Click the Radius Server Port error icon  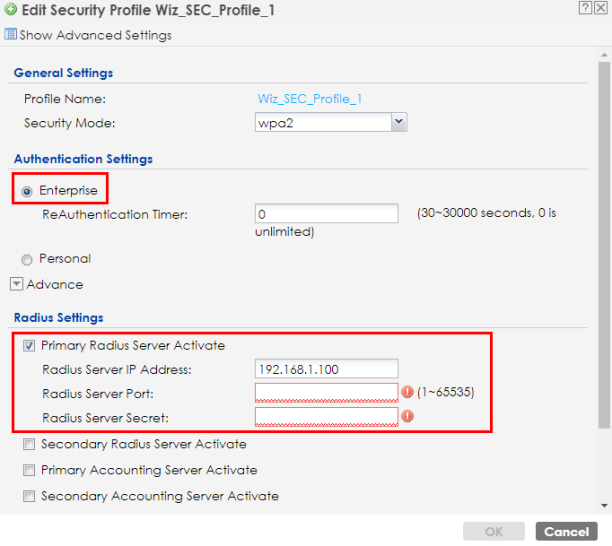pos(407,392)
